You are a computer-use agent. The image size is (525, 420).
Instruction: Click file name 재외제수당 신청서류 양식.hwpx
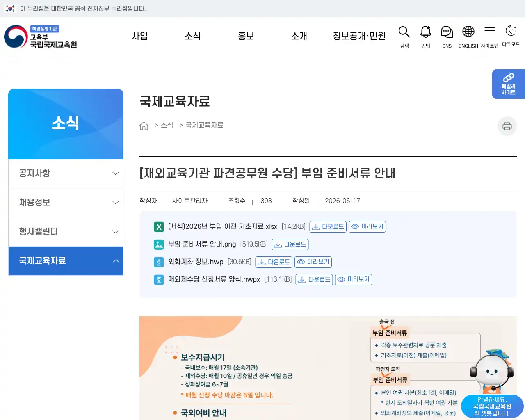point(214,280)
